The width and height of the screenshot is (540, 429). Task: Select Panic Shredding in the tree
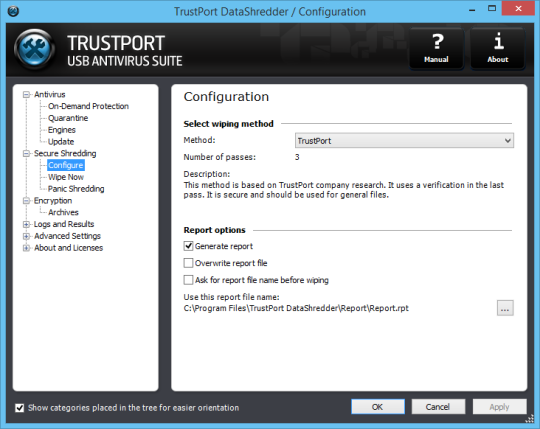[76, 189]
